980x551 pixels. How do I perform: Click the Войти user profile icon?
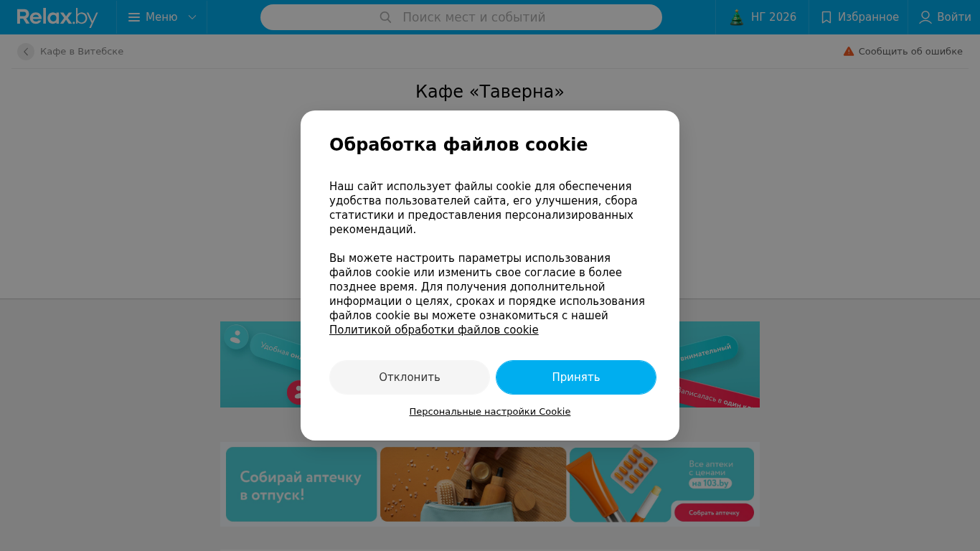(x=925, y=17)
